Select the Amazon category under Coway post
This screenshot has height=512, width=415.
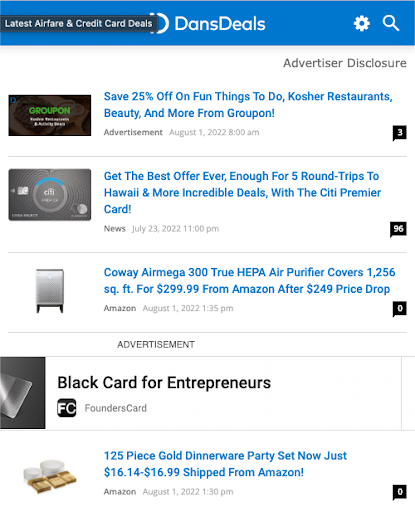pyautogui.click(x=120, y=308)
